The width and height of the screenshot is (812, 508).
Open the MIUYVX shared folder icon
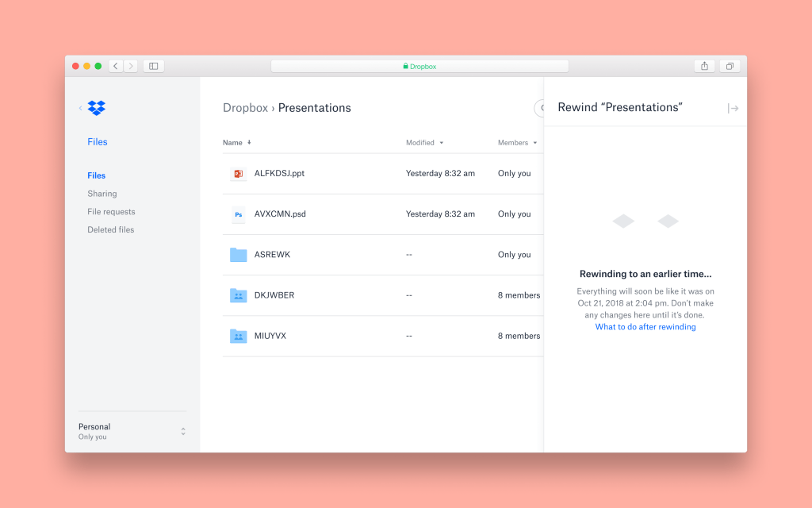coord(238,336)
